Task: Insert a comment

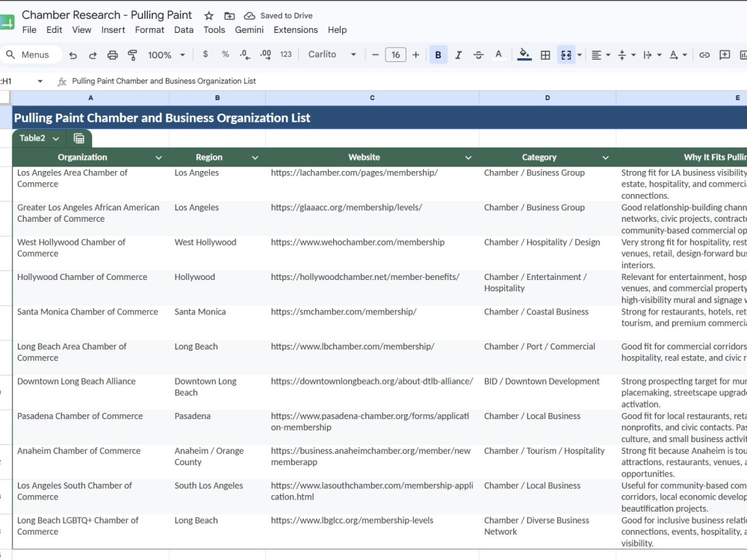Action: (x=725, y=55)
